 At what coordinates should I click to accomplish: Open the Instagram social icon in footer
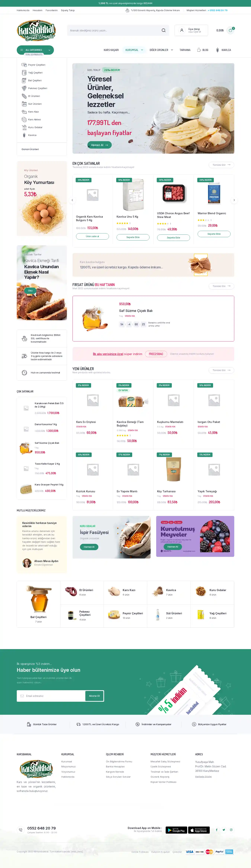[x=231, y=830]
